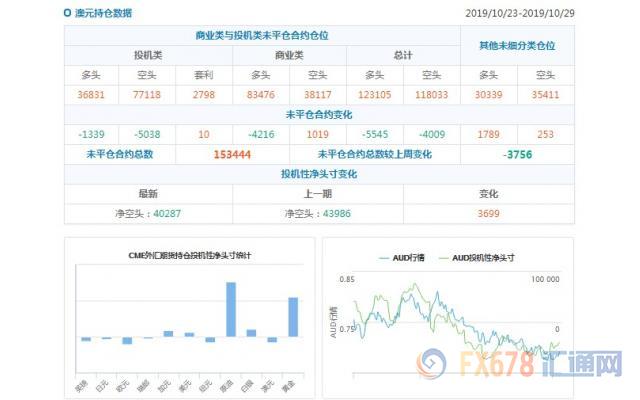Click the second-tallest bar in the CME chart

[293, 317]
